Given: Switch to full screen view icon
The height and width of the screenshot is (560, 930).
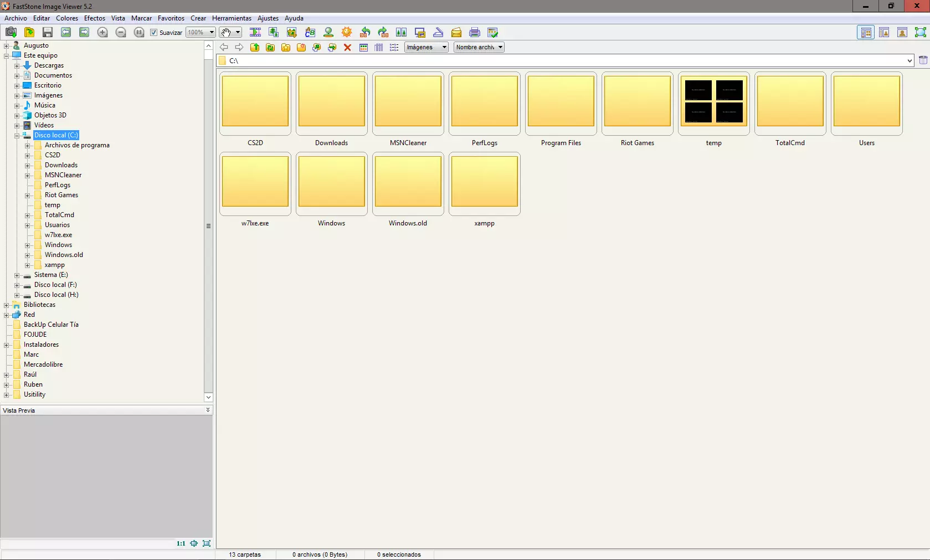Looking at the screenshot, I should click(x=920, y=33).
